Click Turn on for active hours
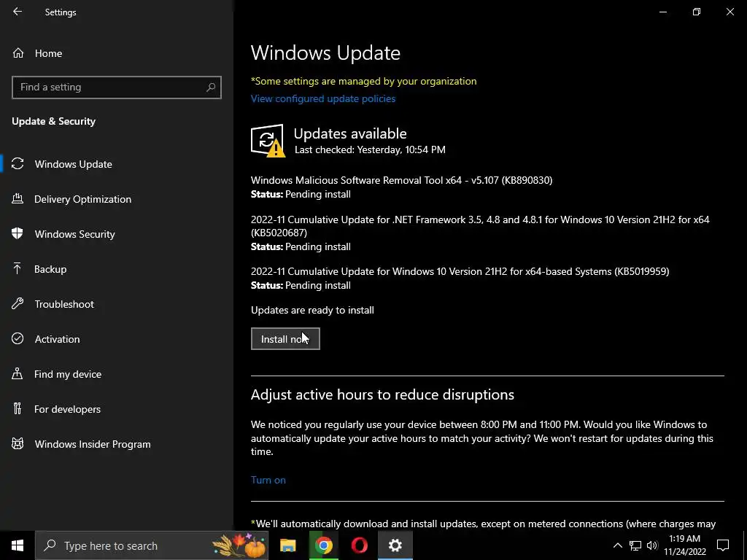 coord(268,480)
